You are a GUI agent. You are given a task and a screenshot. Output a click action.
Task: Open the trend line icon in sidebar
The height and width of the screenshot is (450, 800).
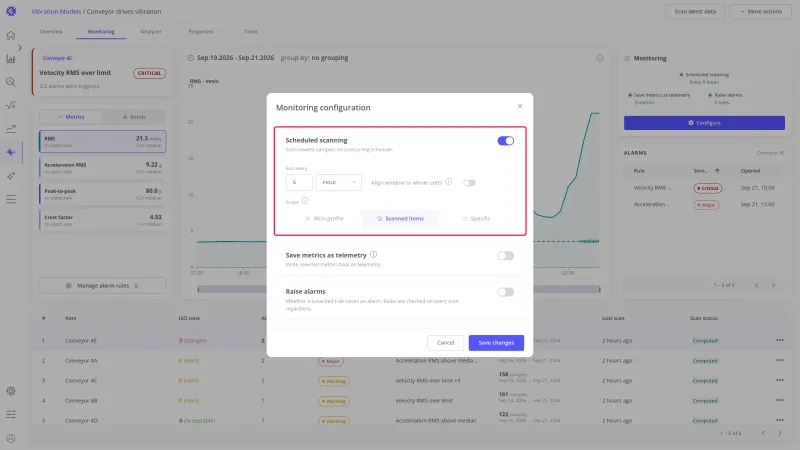click(11, 129)
